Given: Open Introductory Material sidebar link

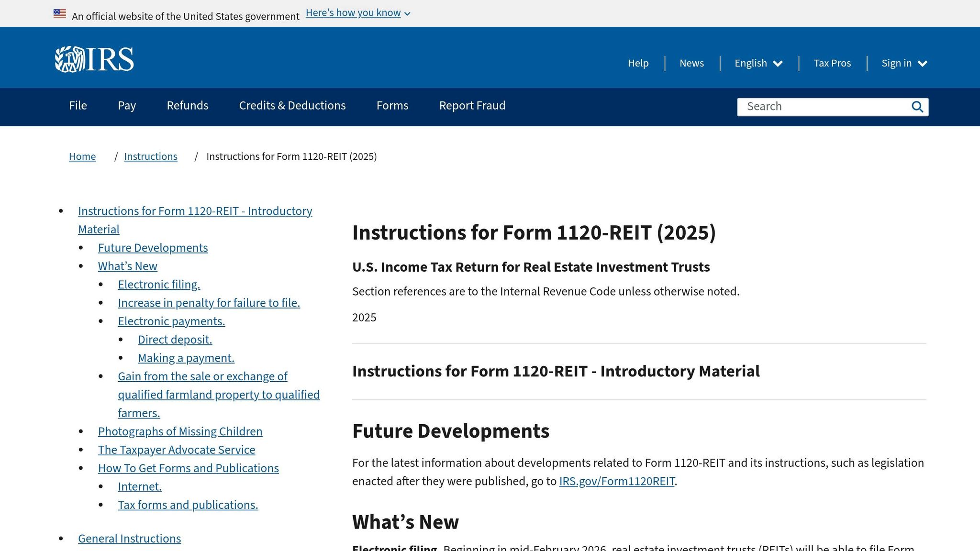Looking at the screenshot, I should 195,220.
